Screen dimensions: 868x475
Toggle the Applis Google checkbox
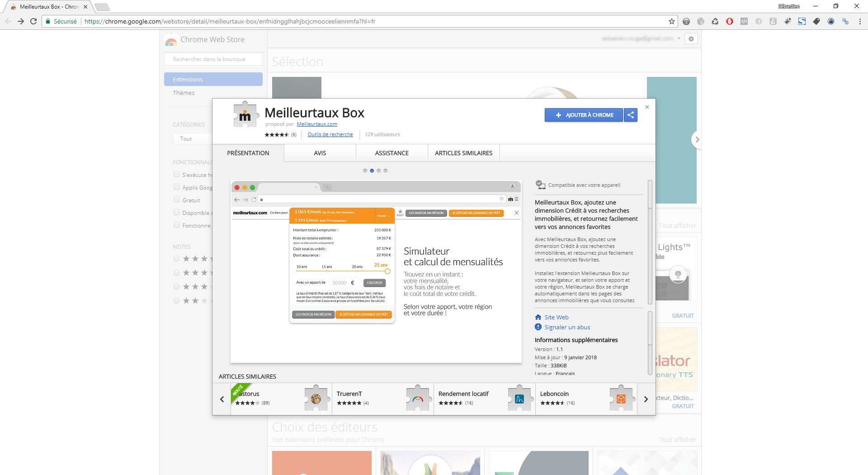coord(177,187)
